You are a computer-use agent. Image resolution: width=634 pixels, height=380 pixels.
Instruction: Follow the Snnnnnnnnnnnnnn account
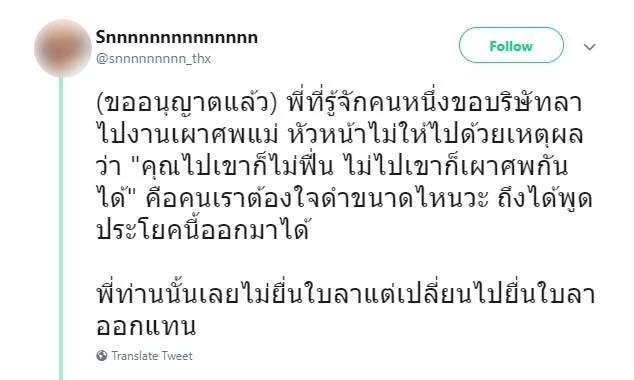pos(511,46)
